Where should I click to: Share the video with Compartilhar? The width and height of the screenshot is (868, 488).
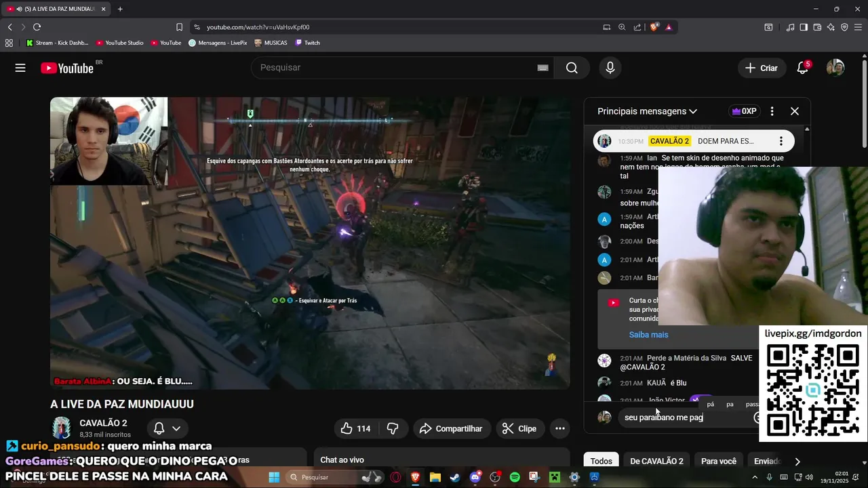coord(451,428)
